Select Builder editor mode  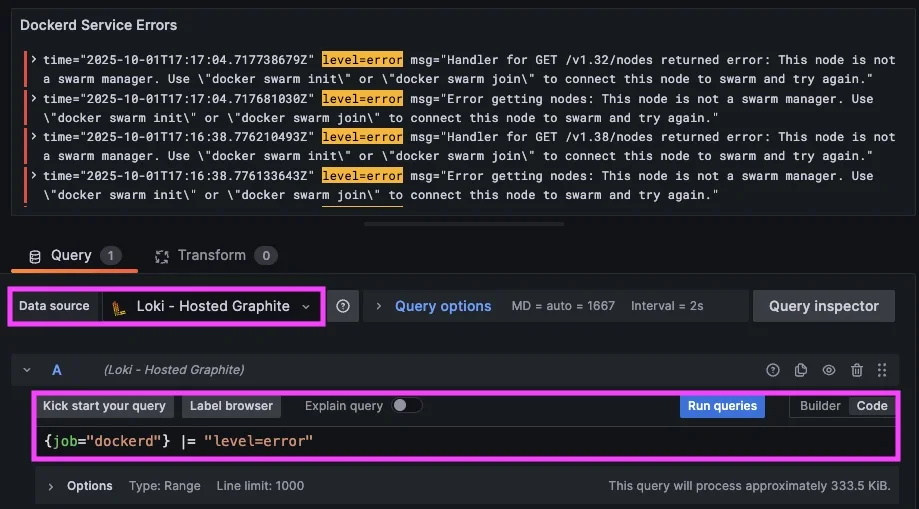point(820,406)
